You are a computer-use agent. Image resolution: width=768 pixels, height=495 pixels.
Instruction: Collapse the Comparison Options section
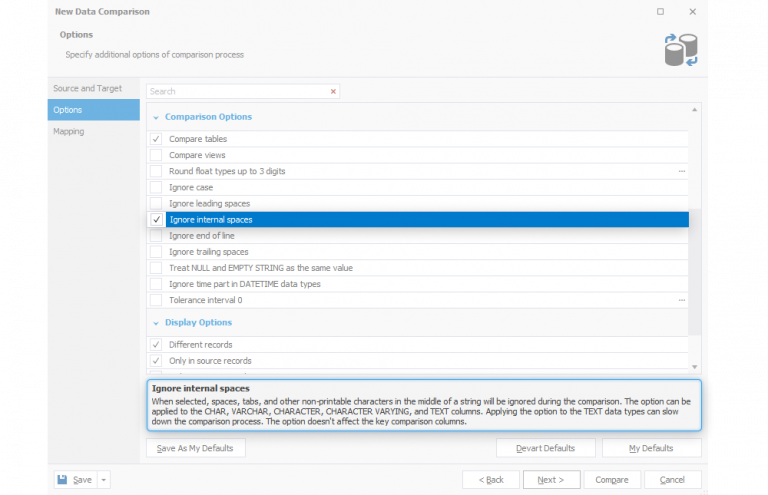156,117
